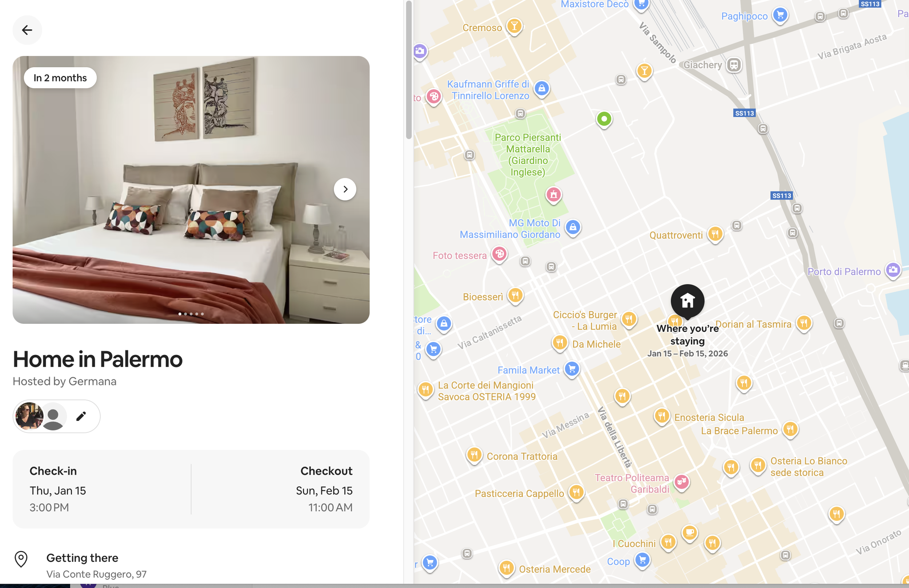Go back using the arrow button
This screenshot has width=909, height=588.
(x=27, y=30)
